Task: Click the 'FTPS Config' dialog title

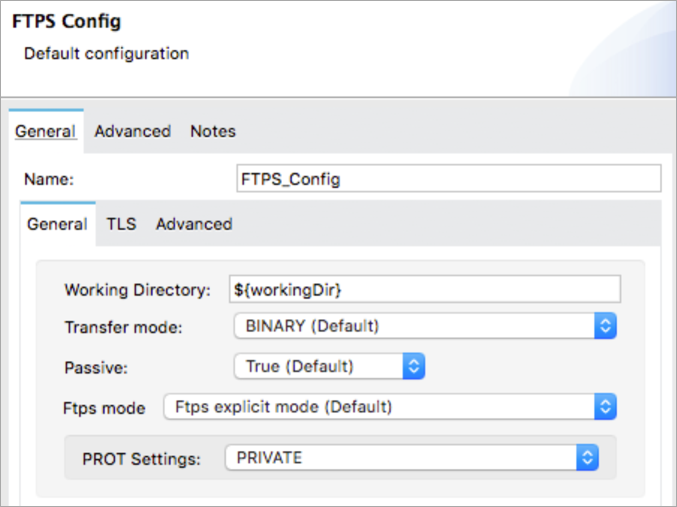Action: (x=66, y=21)
